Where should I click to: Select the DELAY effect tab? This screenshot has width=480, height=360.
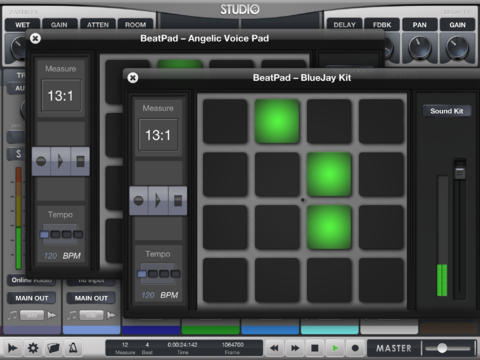pyautogui.click(x=344, y=25)
